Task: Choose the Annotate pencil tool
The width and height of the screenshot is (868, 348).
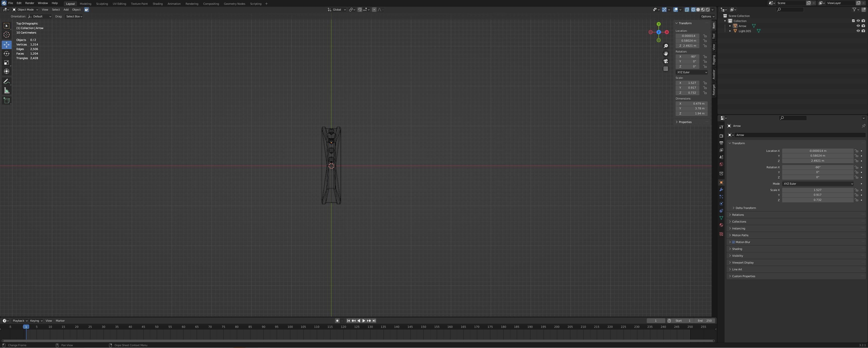Action: tap(7, 82)
